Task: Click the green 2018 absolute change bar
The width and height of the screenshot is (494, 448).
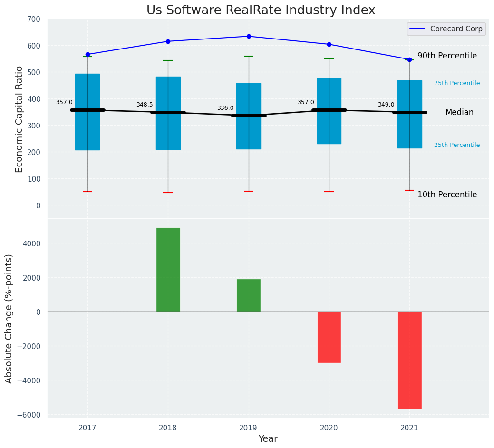Action: (168, 270)
